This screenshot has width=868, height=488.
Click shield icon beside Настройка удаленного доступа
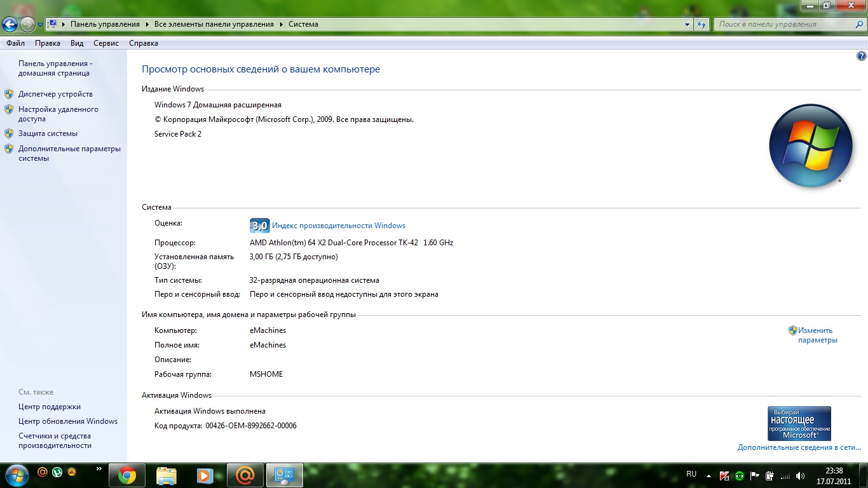[x=9, y=109]
